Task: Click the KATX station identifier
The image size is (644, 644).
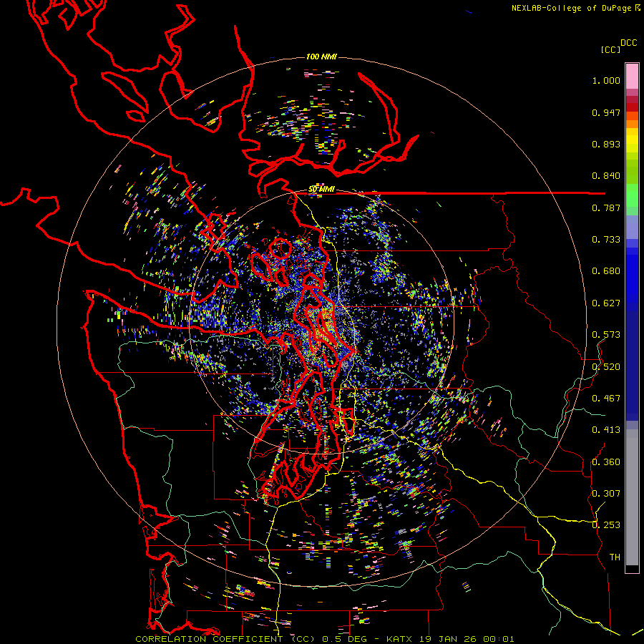Action: pyautogui.click(x=399, y=639)
